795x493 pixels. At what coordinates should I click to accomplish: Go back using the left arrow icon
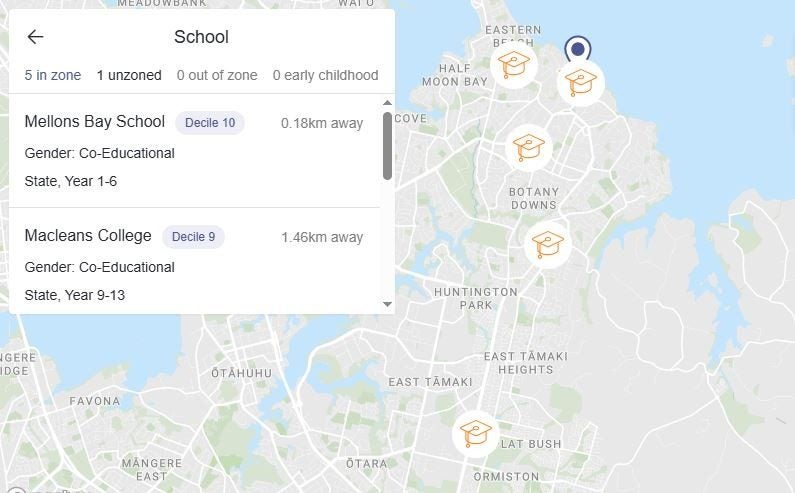[35, 37]
